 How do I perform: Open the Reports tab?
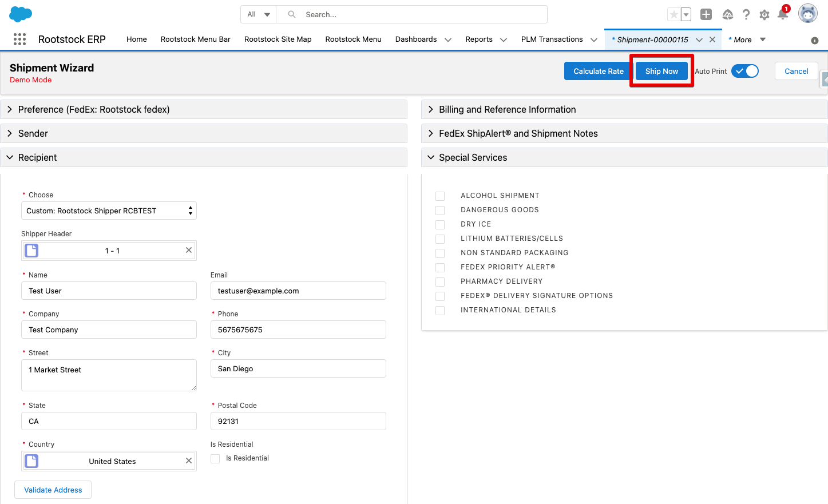pyautogui.click(x=479, y=39)
